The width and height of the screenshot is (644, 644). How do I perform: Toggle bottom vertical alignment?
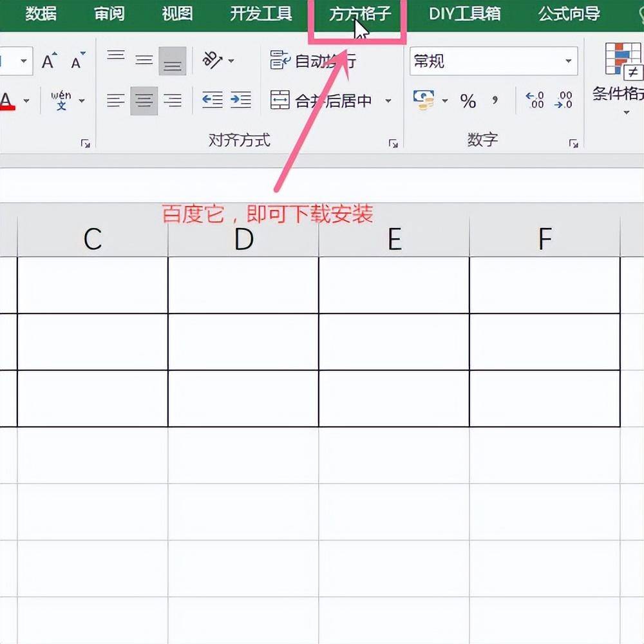[173, 61]
